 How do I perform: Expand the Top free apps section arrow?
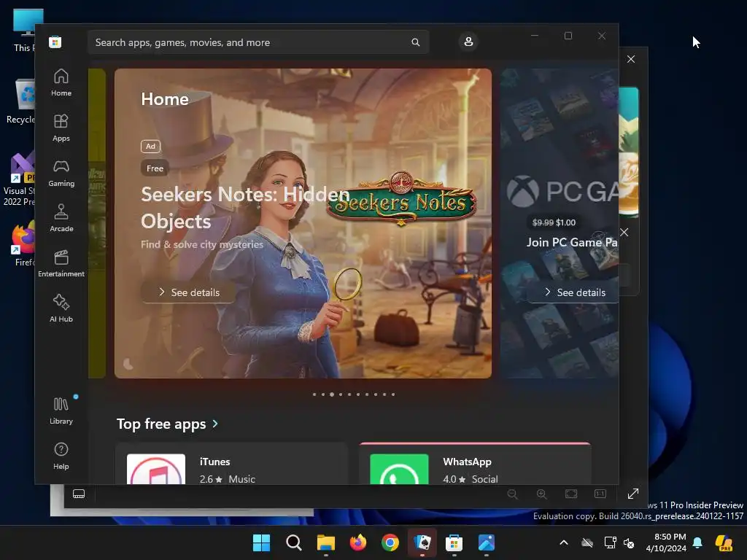[215, 424]
